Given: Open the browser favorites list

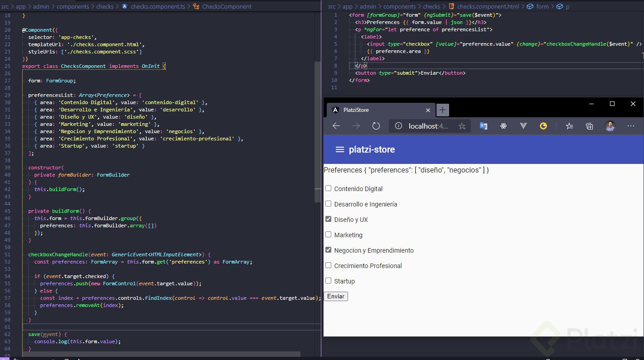Looking at the screenshot, I should [x=569, y=126].
